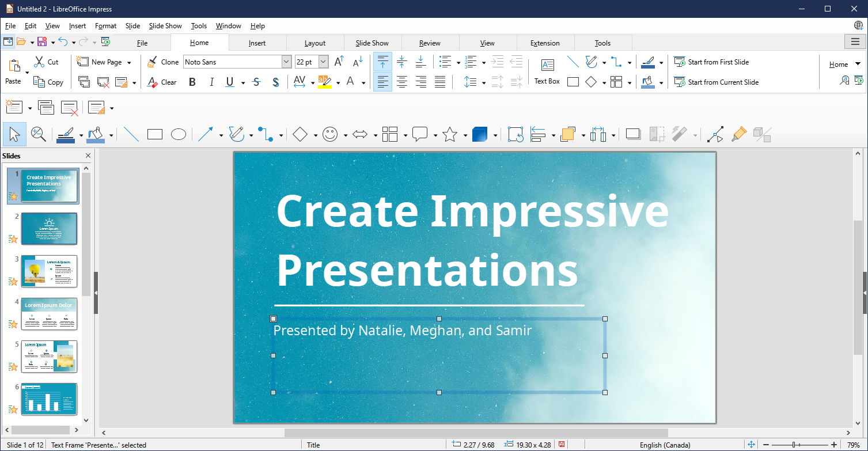Switch to the Insert ribbon tab
868x451 pixels.
tap(257, 42)
